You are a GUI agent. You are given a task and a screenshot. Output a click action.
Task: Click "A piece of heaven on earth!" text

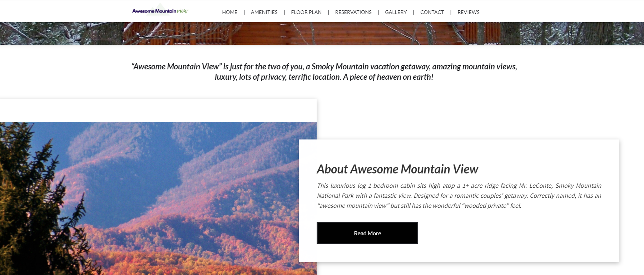388,77
